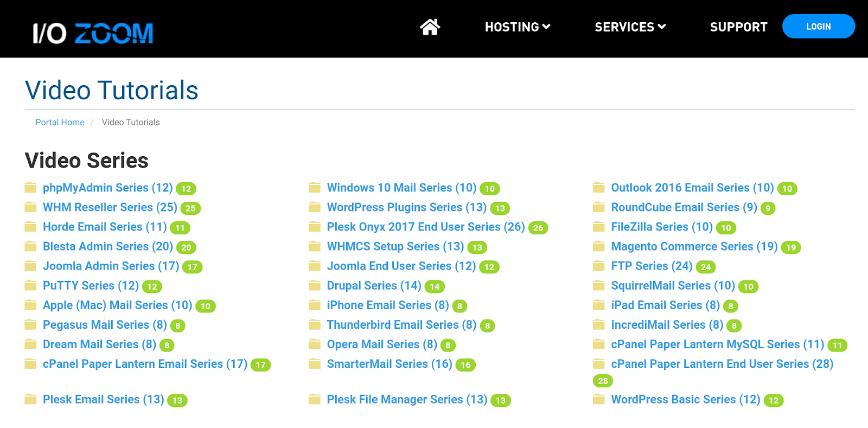Click folder icon beside Pegasus Mail Series

pos(30,324)
